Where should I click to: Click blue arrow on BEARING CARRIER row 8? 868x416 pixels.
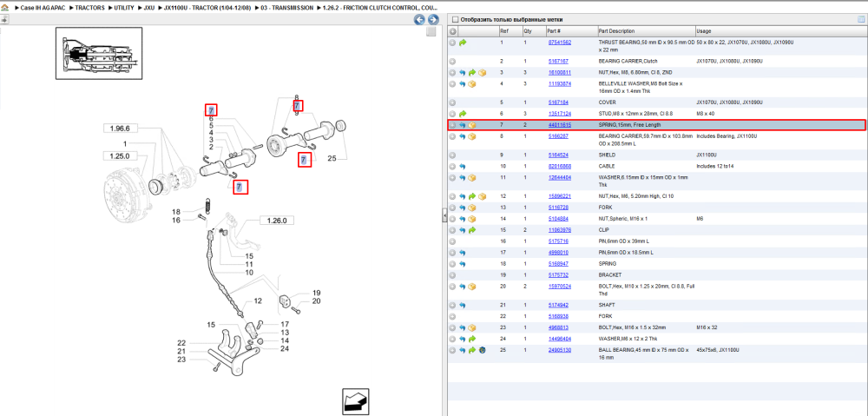pyautogui.click(x=463, y=136)
